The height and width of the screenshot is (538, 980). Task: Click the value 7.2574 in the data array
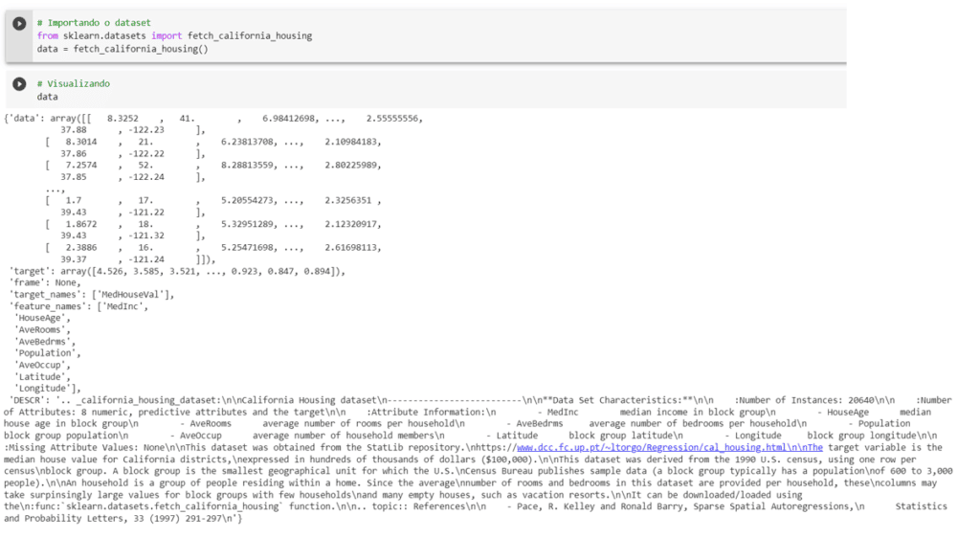coord(81,165)
